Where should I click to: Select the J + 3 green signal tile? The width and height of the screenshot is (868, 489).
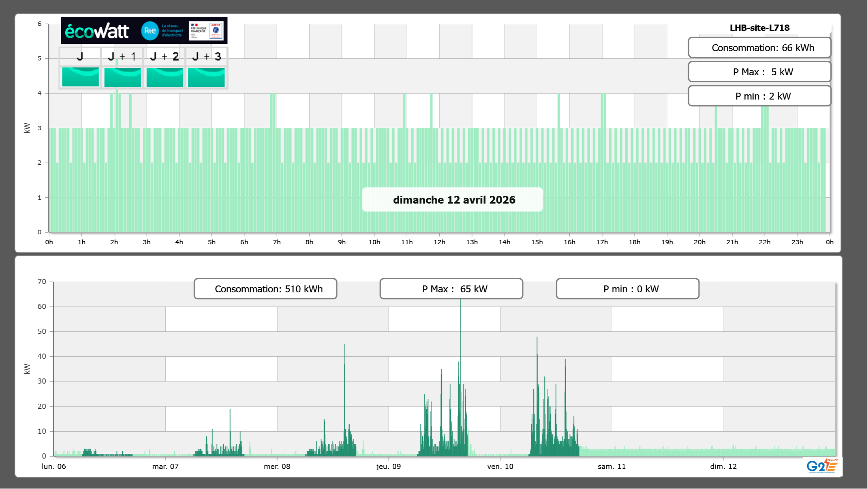(206, 77)
